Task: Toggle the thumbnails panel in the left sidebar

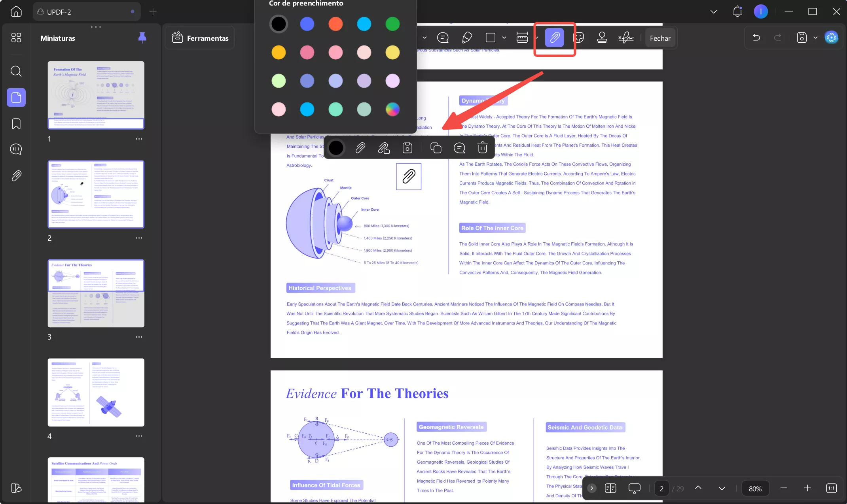Action: click(16, 97)
